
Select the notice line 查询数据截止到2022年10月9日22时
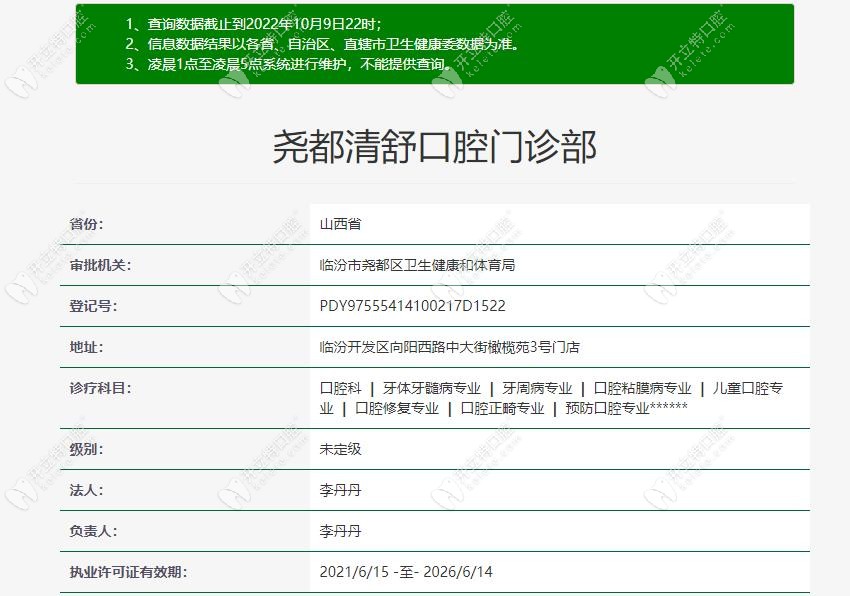254,24
